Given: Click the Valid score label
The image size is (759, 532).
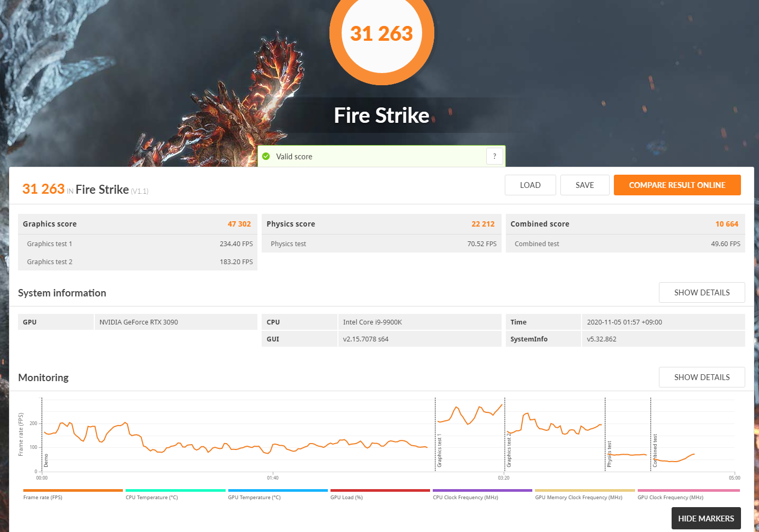Looking at the screenshot, I should tap(294, 156).
